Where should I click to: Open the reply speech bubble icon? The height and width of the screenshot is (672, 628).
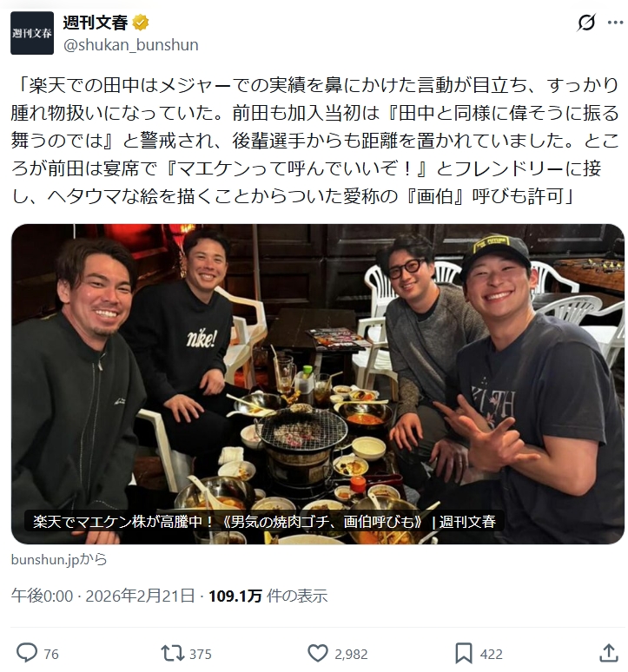tap(27, 654)
